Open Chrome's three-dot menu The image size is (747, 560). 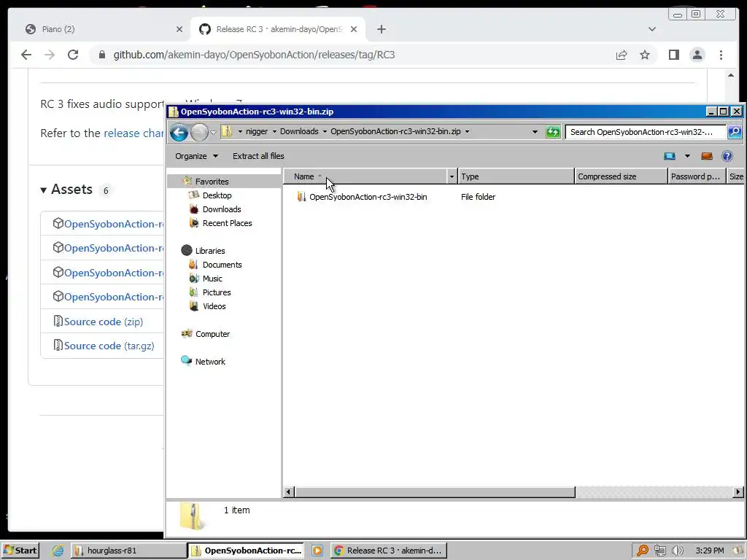pyautogui.click(x=721, y=55)
